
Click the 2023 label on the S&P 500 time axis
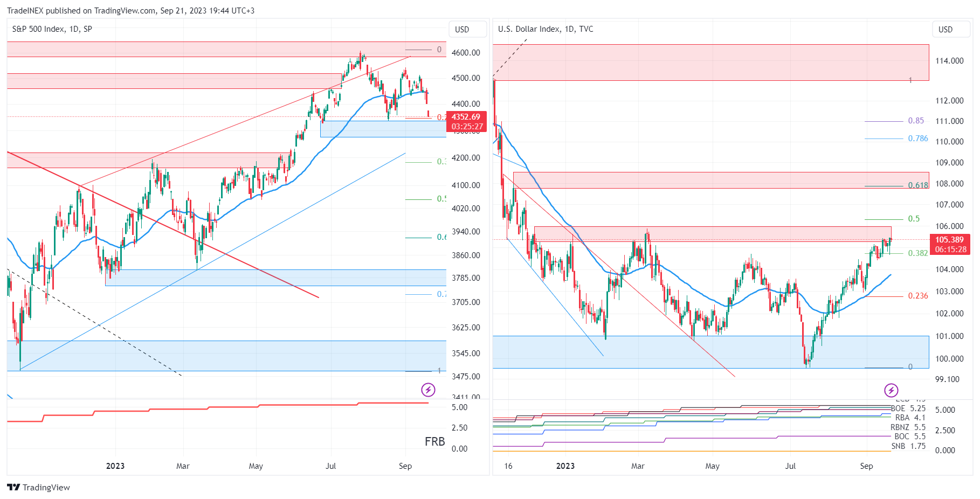click(x=115, y=466)
